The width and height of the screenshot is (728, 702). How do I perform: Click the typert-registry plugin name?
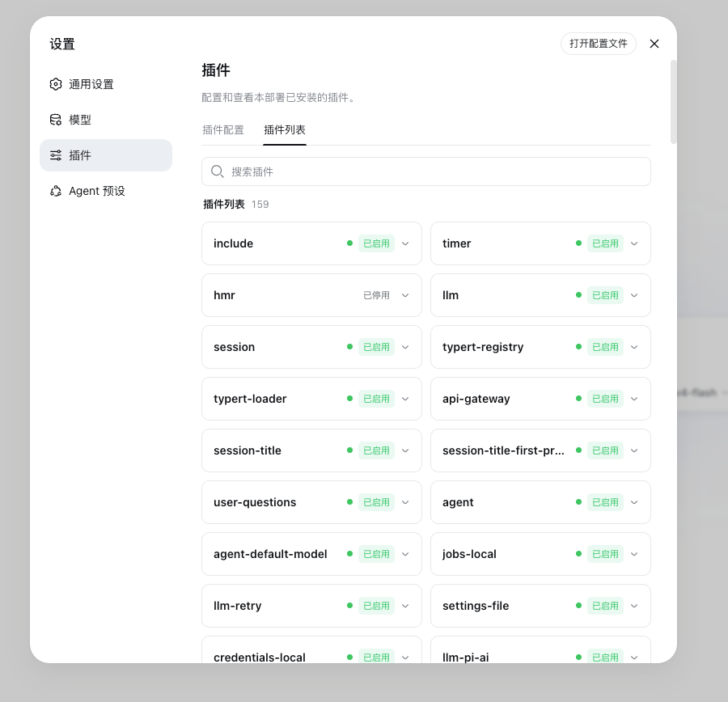tap(483, 347)
